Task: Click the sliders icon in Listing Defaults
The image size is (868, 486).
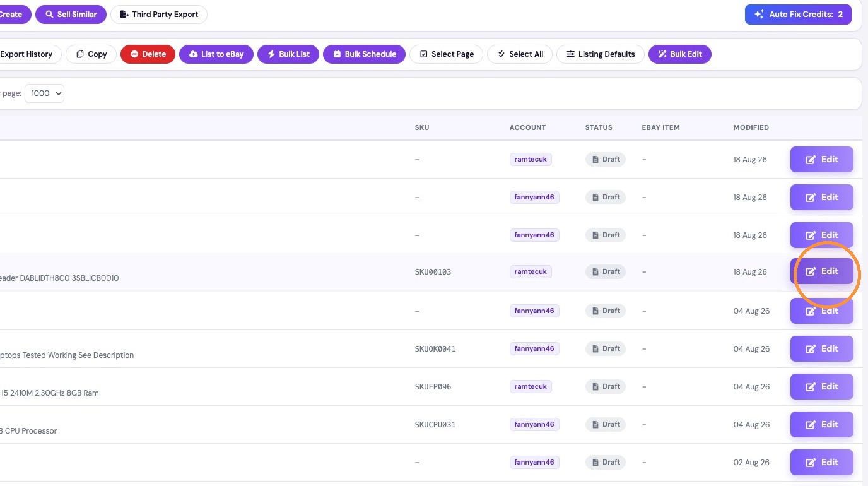Action: coord(570,54)
